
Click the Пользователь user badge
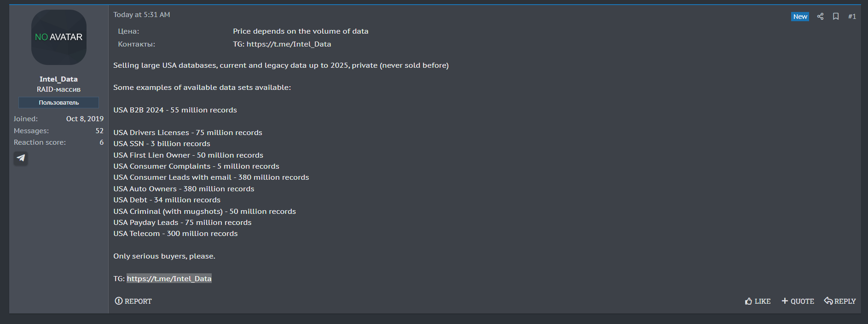coord(58,102)
